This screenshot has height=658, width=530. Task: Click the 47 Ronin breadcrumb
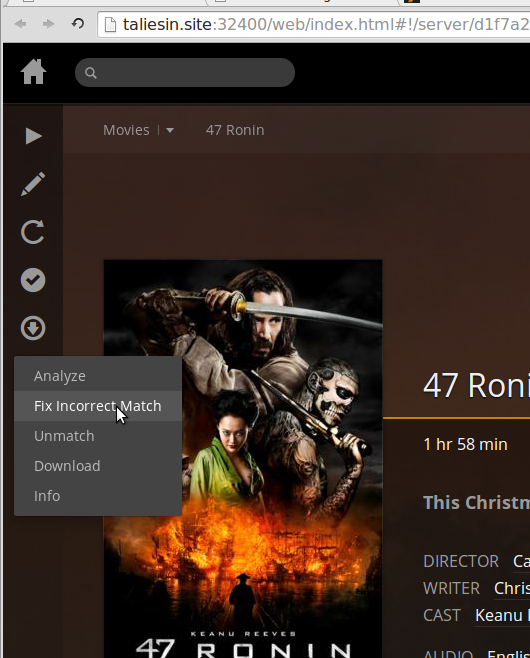point(235,130)
